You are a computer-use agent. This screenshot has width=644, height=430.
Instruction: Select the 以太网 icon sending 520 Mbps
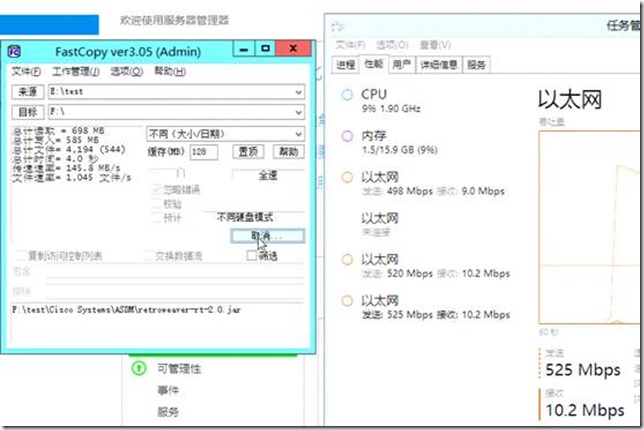pos(347,260)
